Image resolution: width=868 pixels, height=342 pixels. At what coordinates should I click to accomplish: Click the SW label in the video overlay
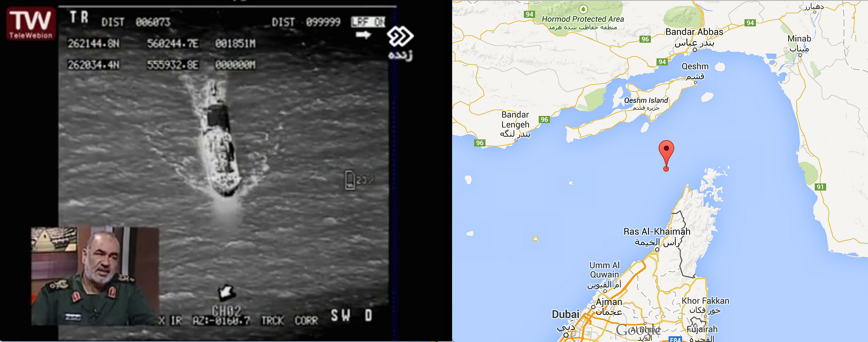coord(341,315)
